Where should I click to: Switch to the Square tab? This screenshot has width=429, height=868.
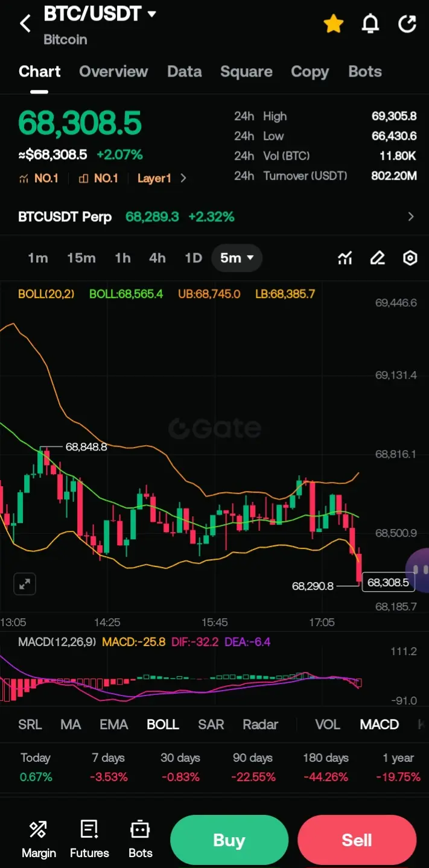[246, 71]
